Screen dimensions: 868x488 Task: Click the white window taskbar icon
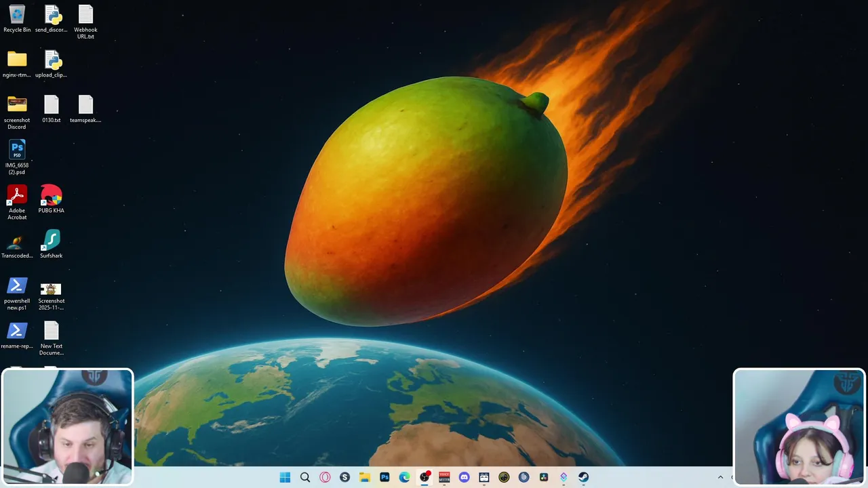coord(484,477)
